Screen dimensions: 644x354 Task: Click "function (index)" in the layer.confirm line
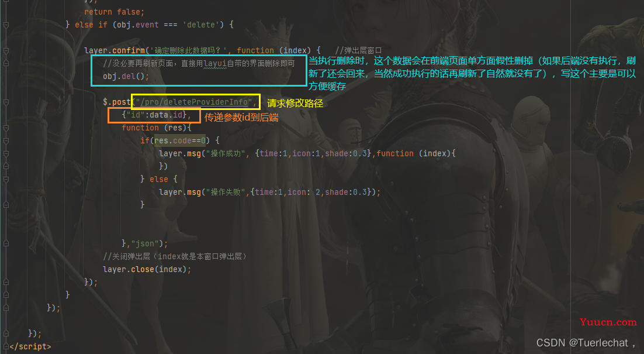pos(273,50)
